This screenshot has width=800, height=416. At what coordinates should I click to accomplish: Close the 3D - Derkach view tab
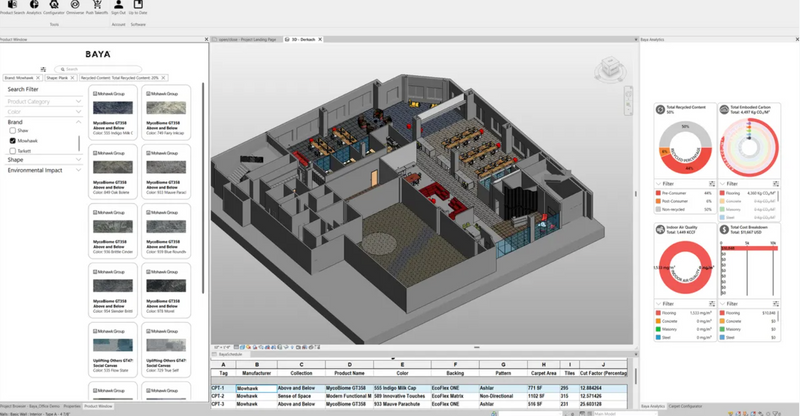pos(320,39)
